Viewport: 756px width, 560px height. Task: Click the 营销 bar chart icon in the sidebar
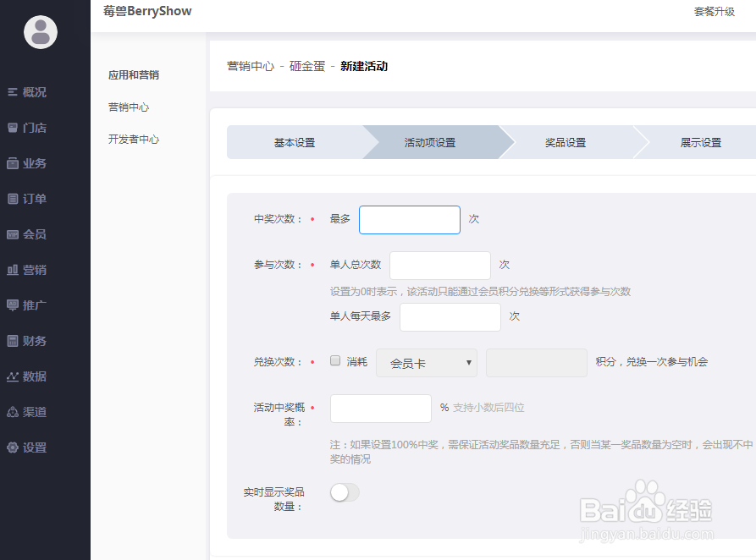tap(13, 270)
